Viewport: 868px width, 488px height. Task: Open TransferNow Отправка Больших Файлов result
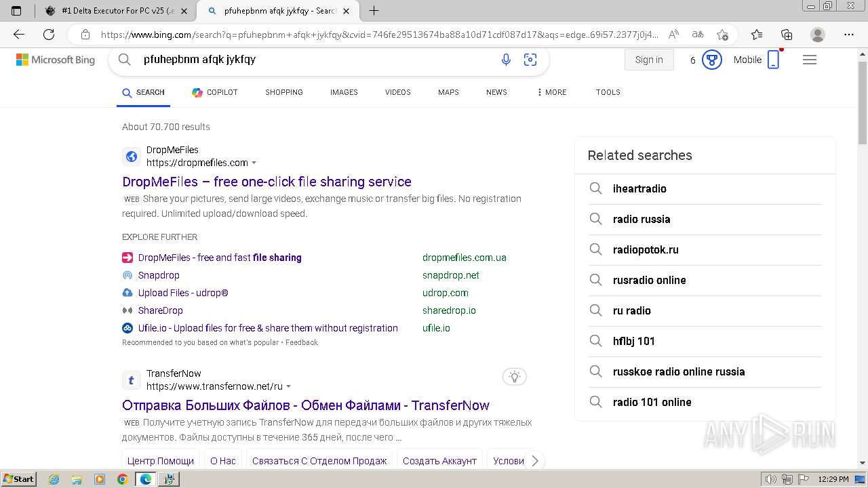pyautogui.click(x=306, y=405)
